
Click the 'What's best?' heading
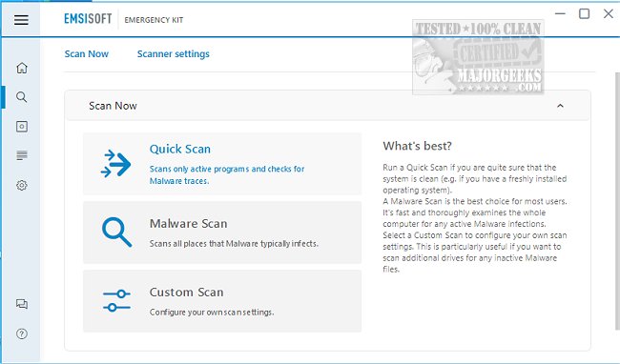click(x=417, y=146)
